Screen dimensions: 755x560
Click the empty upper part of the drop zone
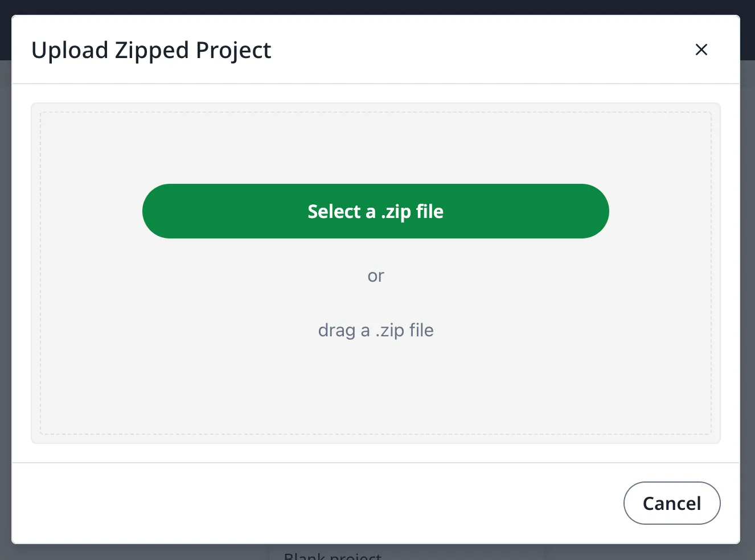(376, 148)
